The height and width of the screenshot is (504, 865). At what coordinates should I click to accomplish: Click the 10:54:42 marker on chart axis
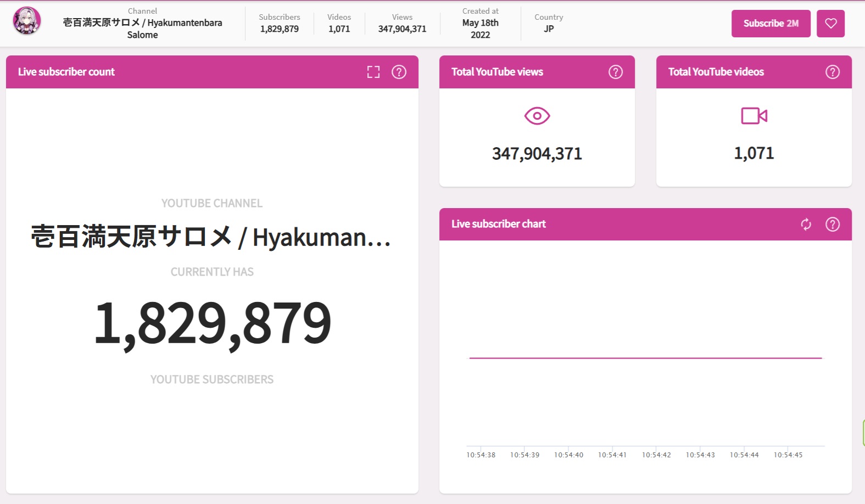[x=656, y=455]
